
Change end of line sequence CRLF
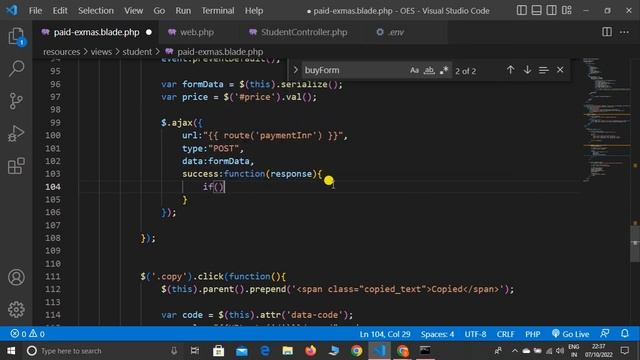[x=505, y=334]
